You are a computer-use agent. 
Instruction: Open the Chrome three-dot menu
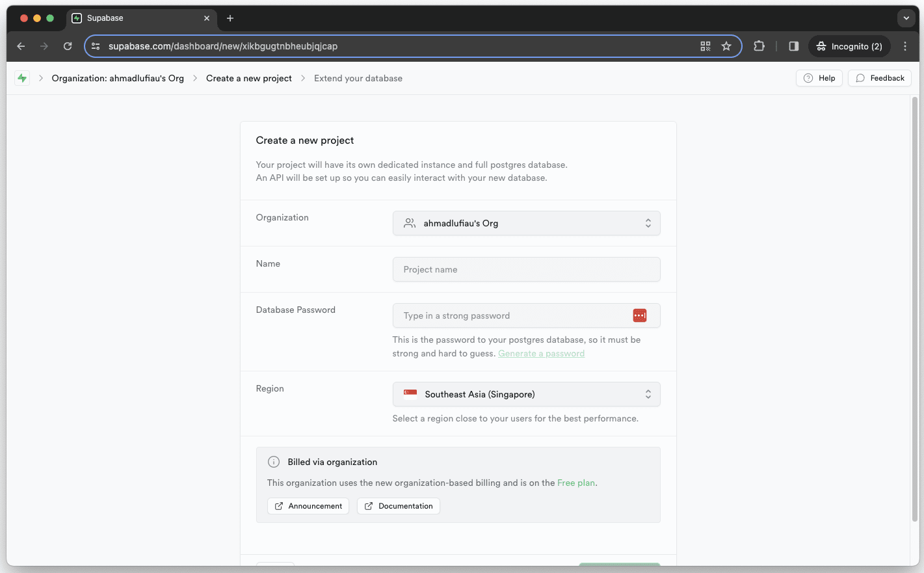pos(905,46)
